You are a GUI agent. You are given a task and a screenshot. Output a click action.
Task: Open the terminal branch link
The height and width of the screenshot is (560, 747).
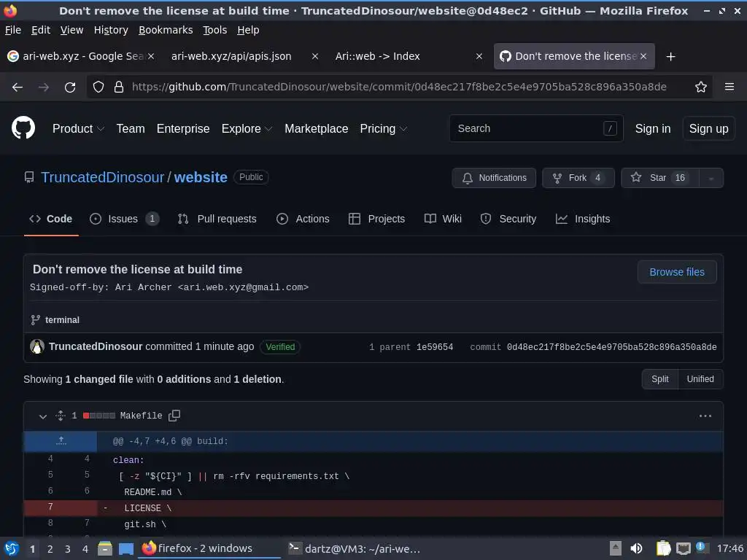62,320
